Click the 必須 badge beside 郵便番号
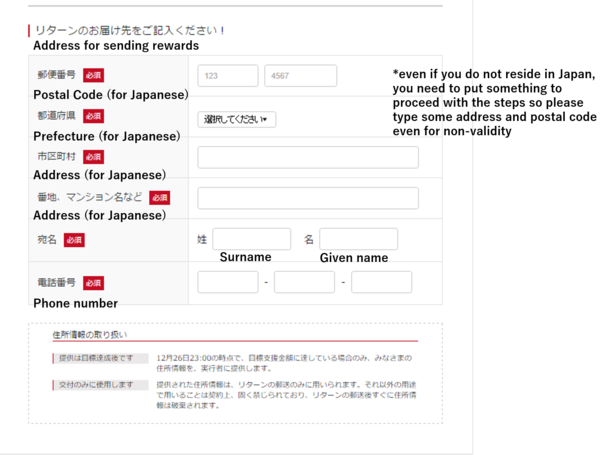 pyautogui.click(x=93, y=75)
